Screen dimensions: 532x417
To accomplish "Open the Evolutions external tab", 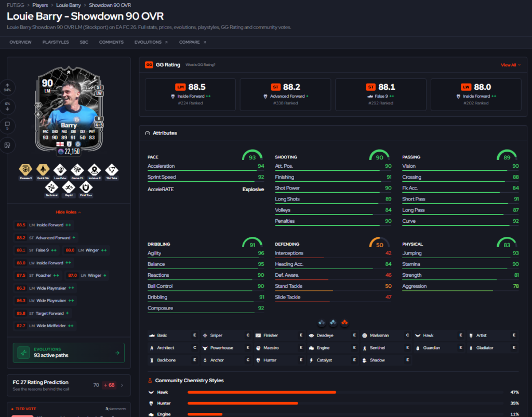I will pos(151,42).
